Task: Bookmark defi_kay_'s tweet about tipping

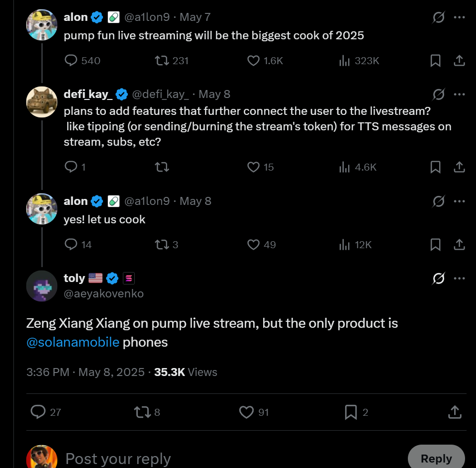Action: (x=435, y=167)
